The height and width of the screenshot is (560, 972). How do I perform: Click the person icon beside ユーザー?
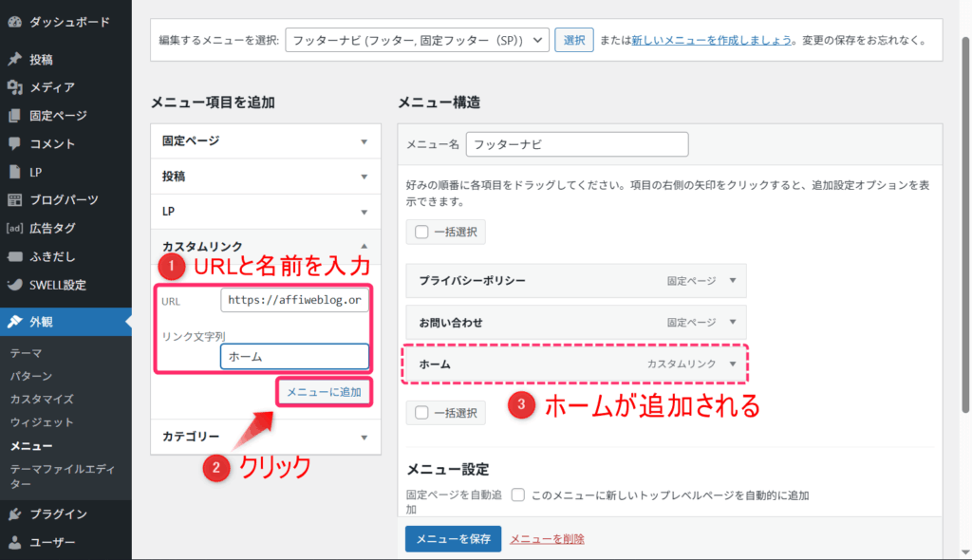tap(15, 542)
